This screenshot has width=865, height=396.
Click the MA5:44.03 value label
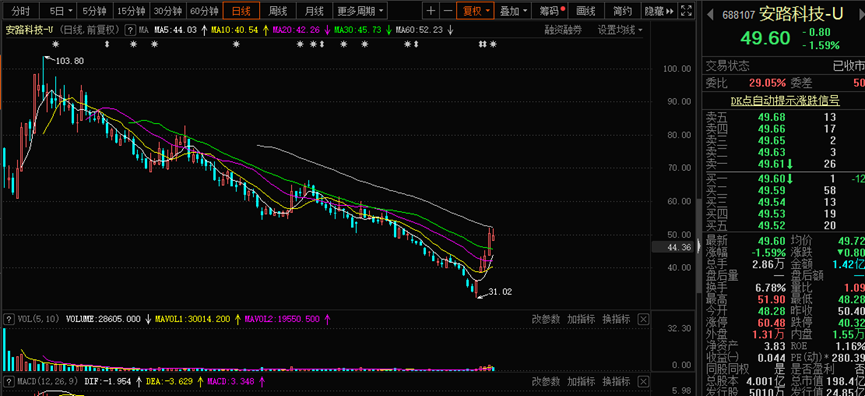point(175,30)
